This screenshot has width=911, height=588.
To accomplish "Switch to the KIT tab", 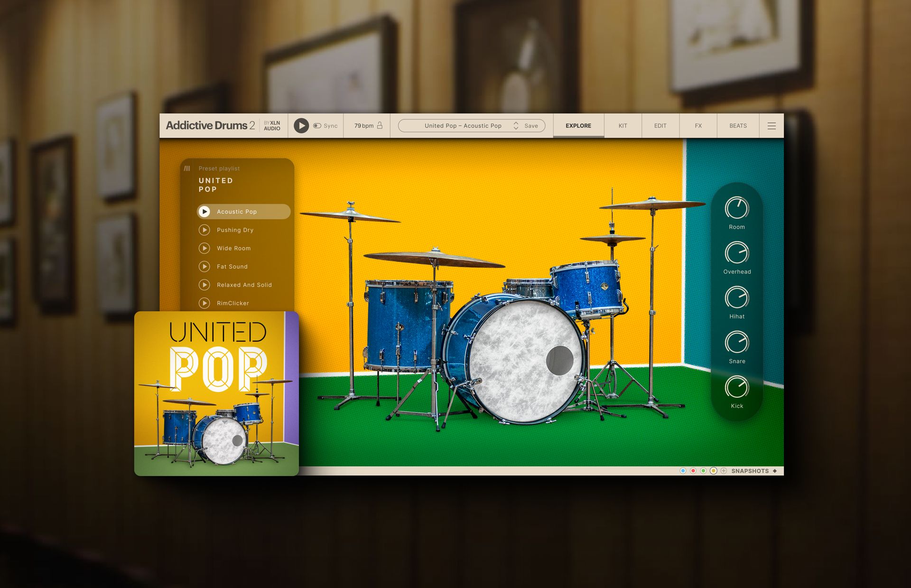I will tap(623, 126).
